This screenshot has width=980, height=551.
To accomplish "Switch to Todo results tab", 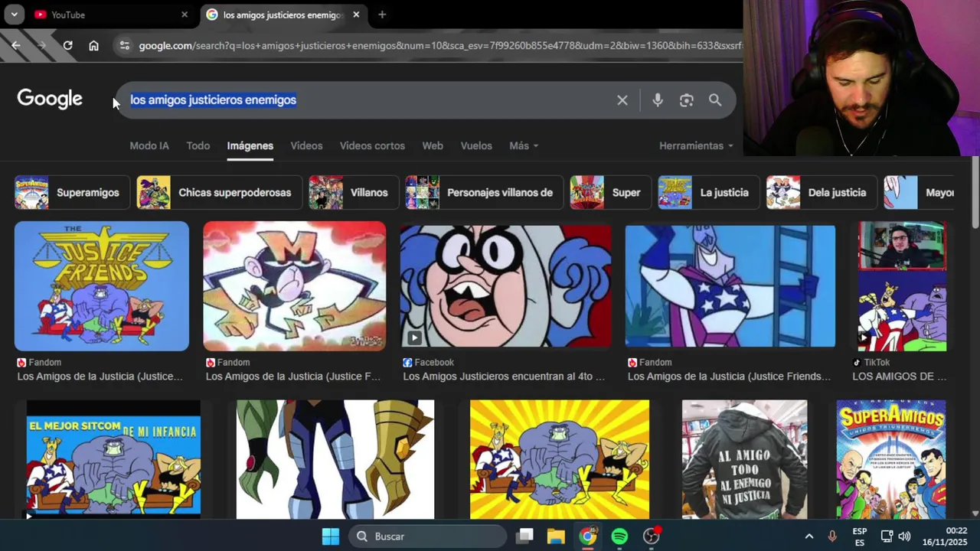I will [x=198, y=145].
